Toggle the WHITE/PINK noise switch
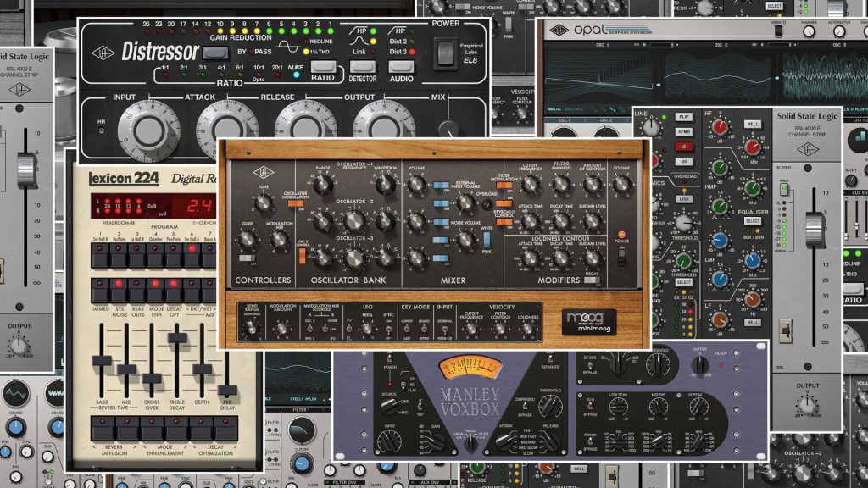 click(487, 240)
